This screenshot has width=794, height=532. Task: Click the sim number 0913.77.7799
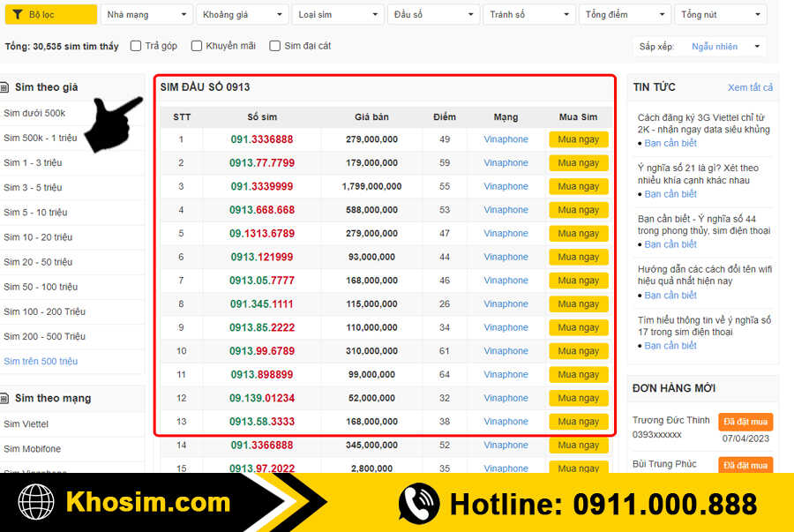click(x=262, y=162)
